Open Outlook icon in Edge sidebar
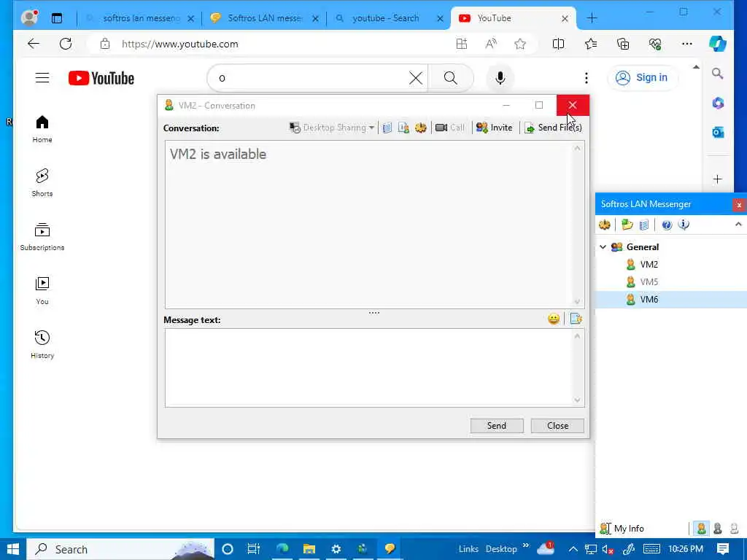747x560 pixels. click(x=718, y=133)
